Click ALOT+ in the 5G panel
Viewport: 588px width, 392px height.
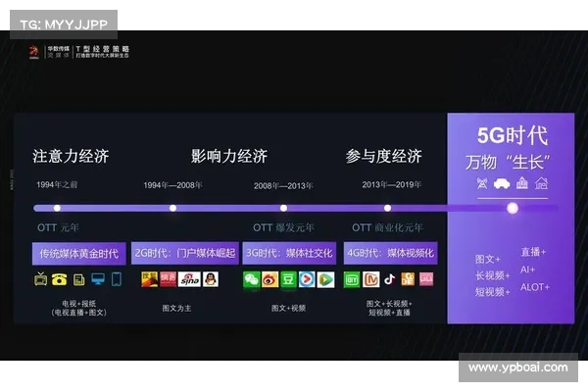click(x=535, y=287)
